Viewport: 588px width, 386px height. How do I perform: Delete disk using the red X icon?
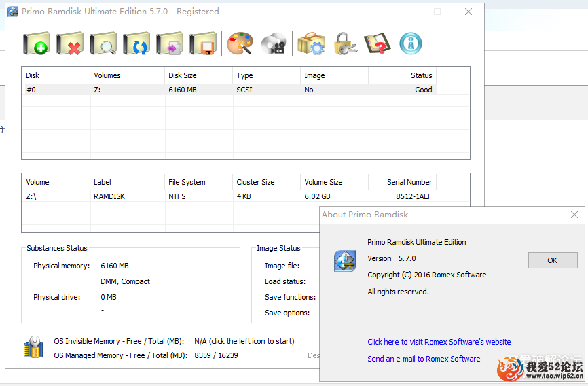click(x=70, y=43)
